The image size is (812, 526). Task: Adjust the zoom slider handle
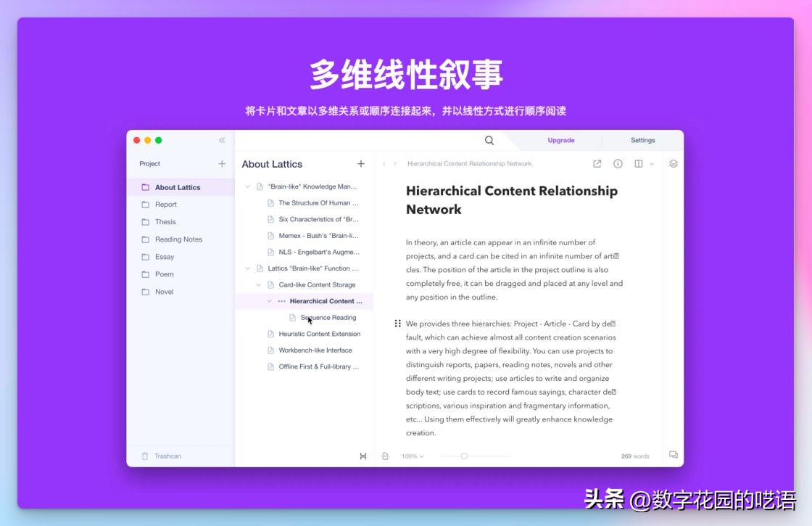[464, 456]
